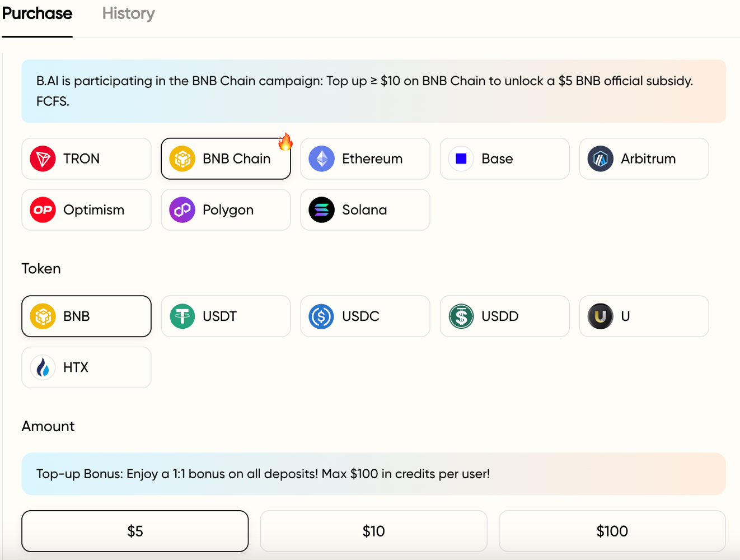This screenshot has width=740, height=560.
Task: Pick the $5 amount button
Action: [135, 531]
